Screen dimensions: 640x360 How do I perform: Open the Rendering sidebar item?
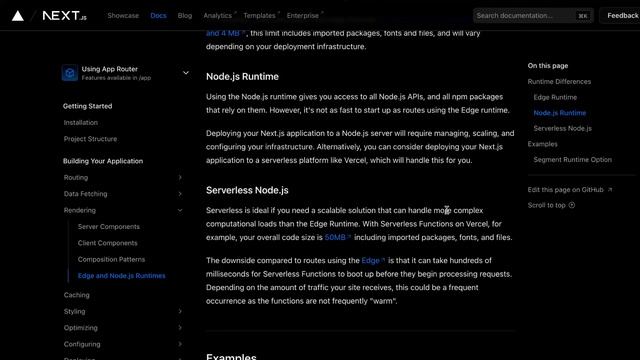click(x=80, y=210)
